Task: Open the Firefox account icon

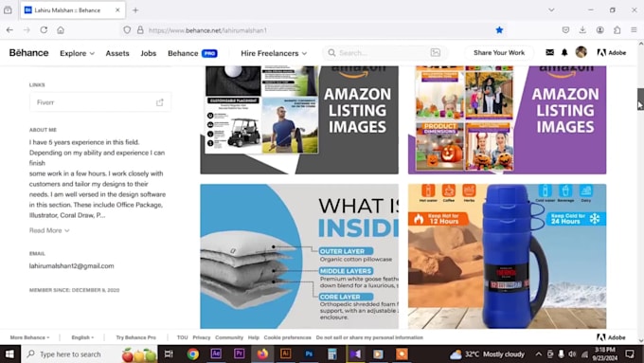Action: click(600, 30)
